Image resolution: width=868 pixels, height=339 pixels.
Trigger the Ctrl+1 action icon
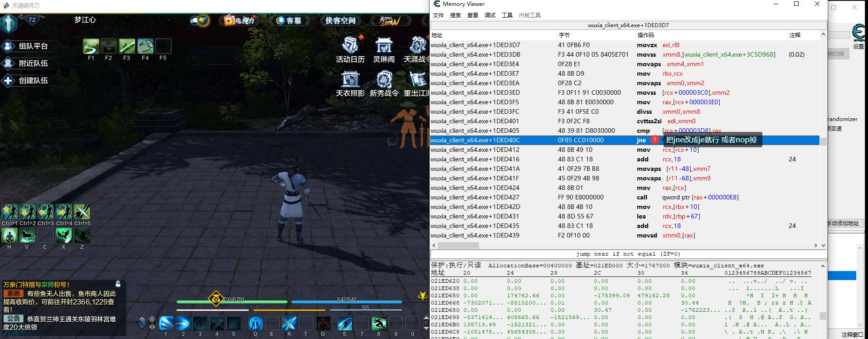click(10, 212)
